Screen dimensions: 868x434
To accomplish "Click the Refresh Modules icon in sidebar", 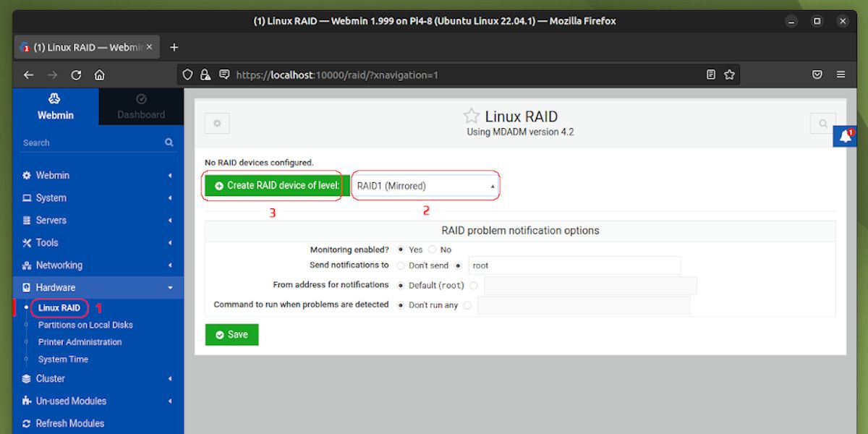I will 27,423.
